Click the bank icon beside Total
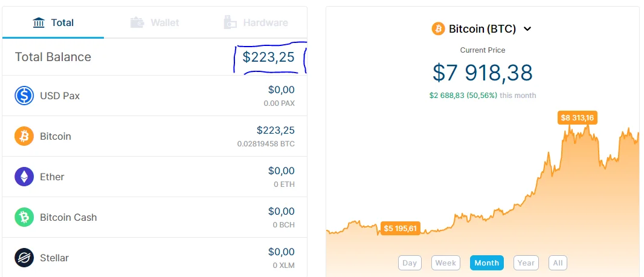The width and height of the screenshot is (644, 277). tap(39, 22)
